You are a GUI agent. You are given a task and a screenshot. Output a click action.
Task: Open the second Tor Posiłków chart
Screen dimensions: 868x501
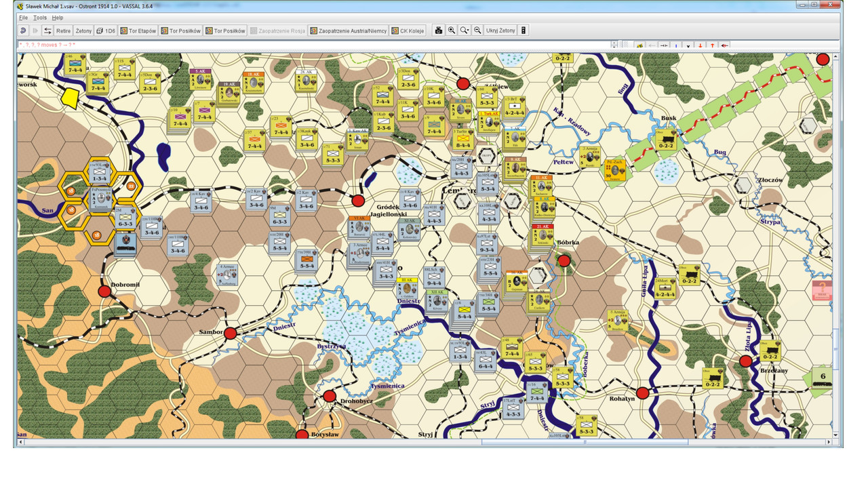click(226, 31)
